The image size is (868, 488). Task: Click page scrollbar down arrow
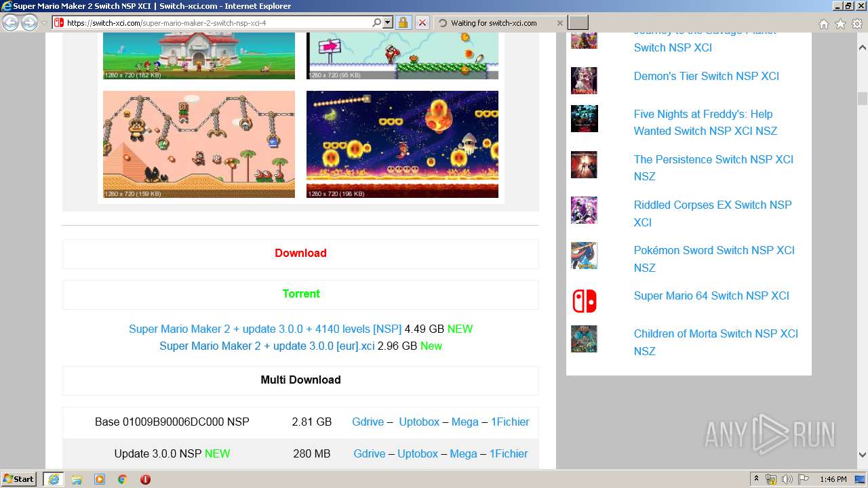[x=862, y=455]
